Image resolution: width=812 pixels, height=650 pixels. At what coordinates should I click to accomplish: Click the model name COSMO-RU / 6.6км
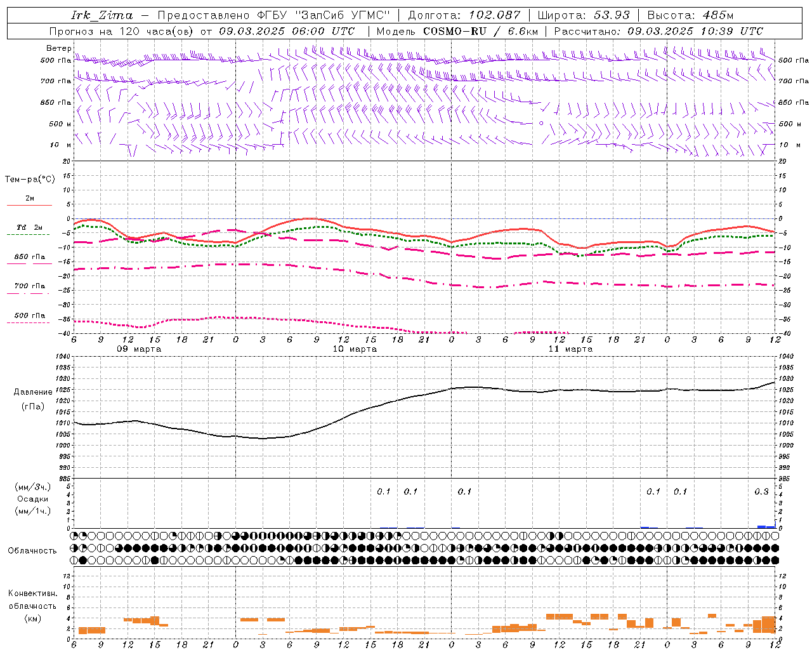point(480,31)
